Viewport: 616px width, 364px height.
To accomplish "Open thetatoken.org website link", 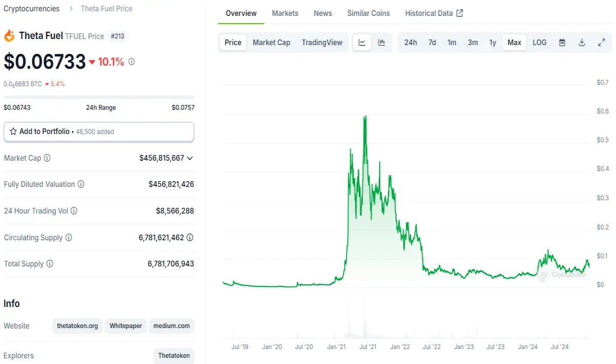I will (78, 326).
